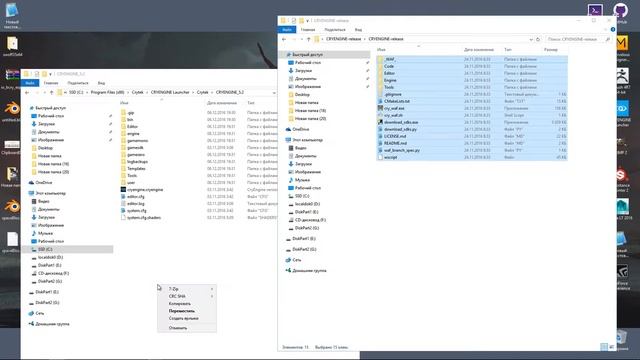This screenshot has height=360, width=640.
Task: Go back in CRYENGINE_5.2 window
Action: click(x=27, y=93)
